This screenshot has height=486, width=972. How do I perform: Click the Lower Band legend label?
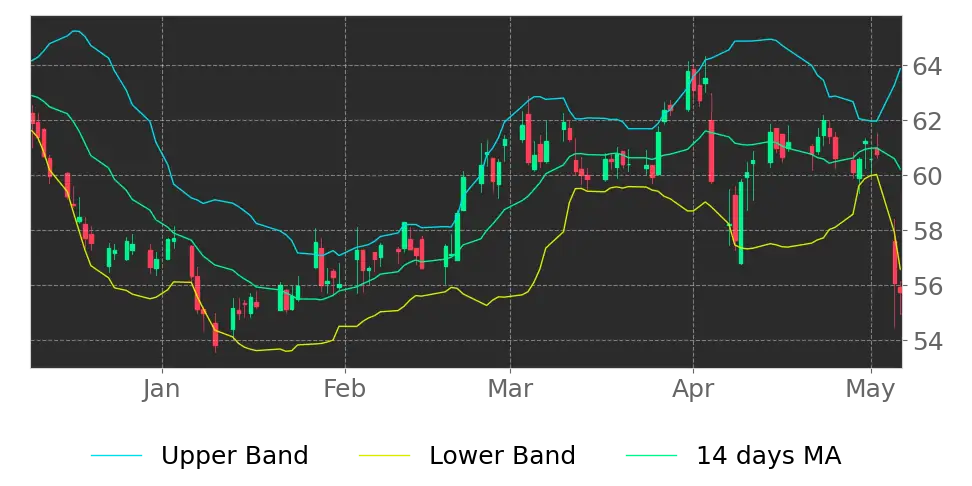502,456
